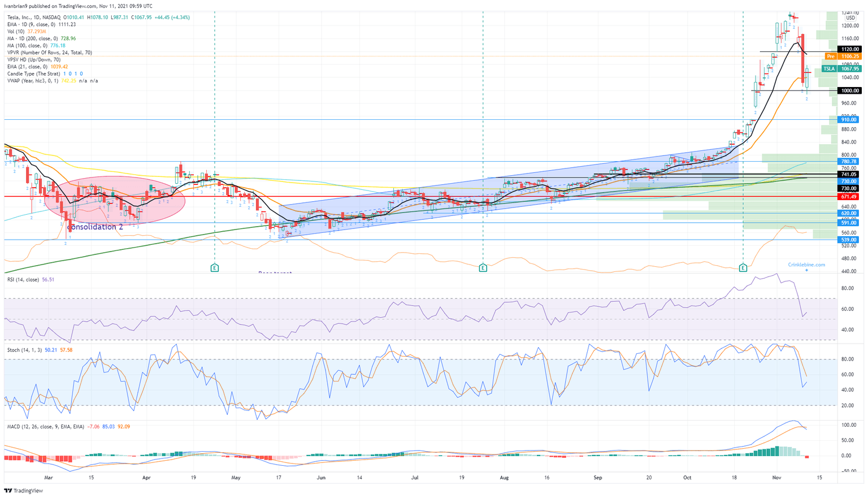Click the TSLA 1067.95 last price label

tap(841, 69)
